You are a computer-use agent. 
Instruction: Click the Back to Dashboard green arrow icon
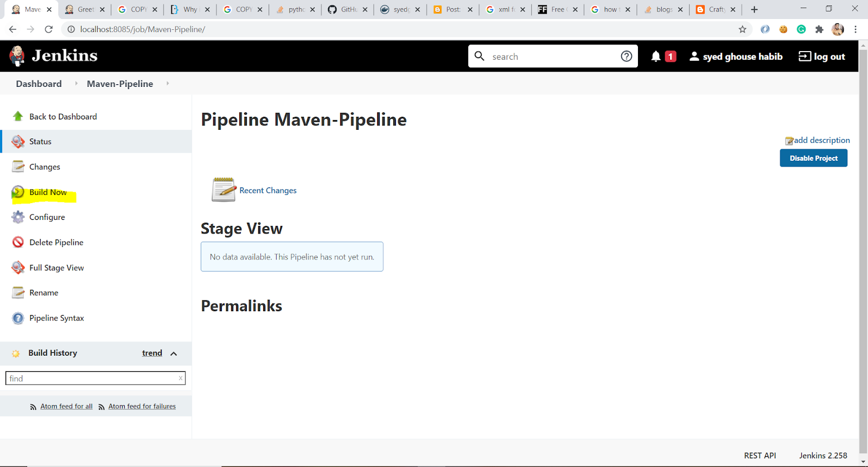click(x=18, y=116)
